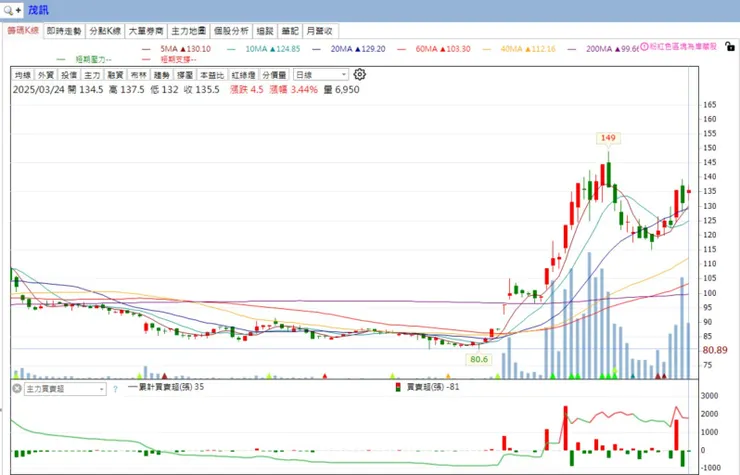740x475 pixels.
Task: Close the 主力買賣超 indicator panel
Action: click(x=17, y=389)
